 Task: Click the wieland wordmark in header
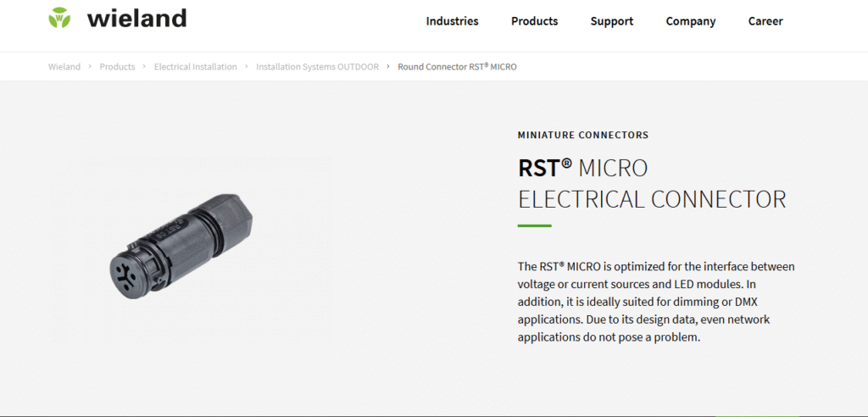tap(136, 19)
